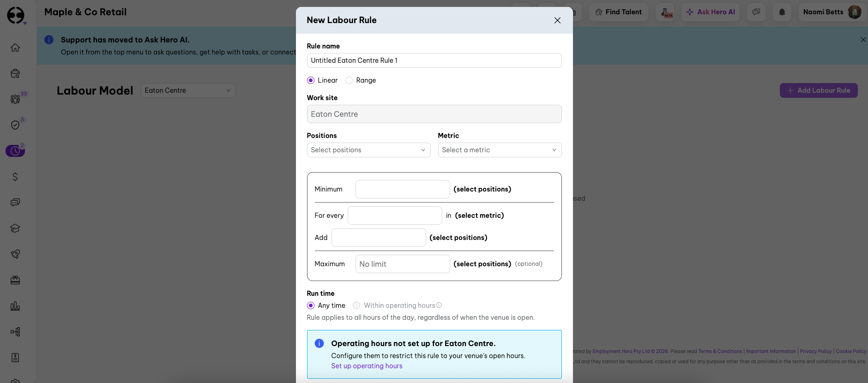868x383 pixels.
Task: Close the New Labour Rule dialog
Action: point(557,20)
